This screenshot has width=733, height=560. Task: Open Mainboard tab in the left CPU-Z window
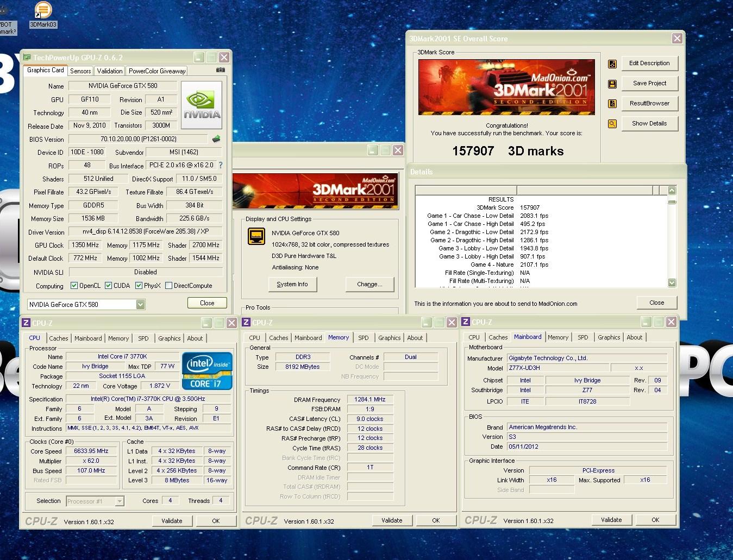click(88, 338)
